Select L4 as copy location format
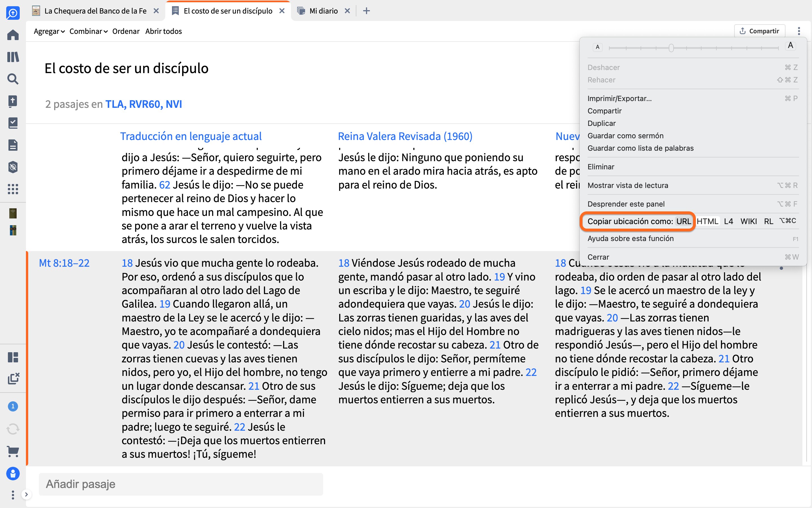812x508 pixels. 729,221
